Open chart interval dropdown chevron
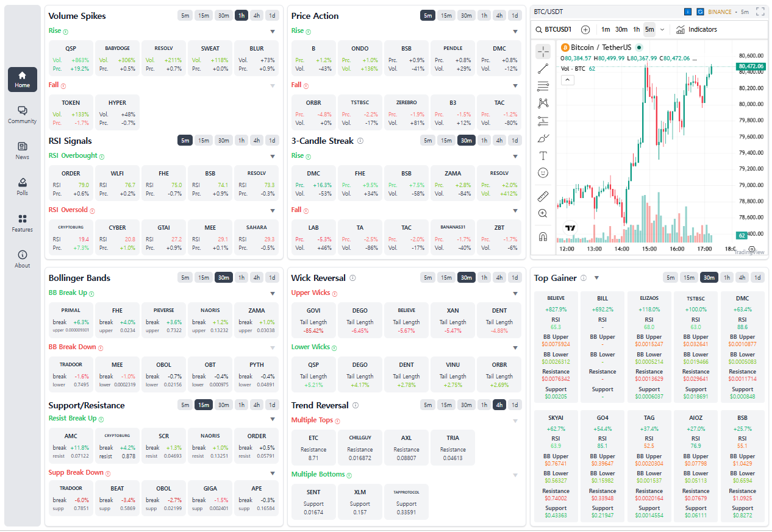The height and width of the screenshot is (532, 772). click(662, 29)
